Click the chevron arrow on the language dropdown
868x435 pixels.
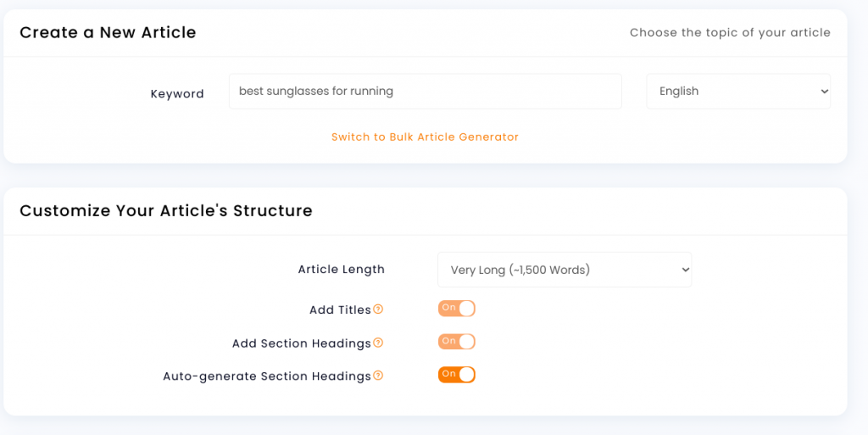coord(824,92)
